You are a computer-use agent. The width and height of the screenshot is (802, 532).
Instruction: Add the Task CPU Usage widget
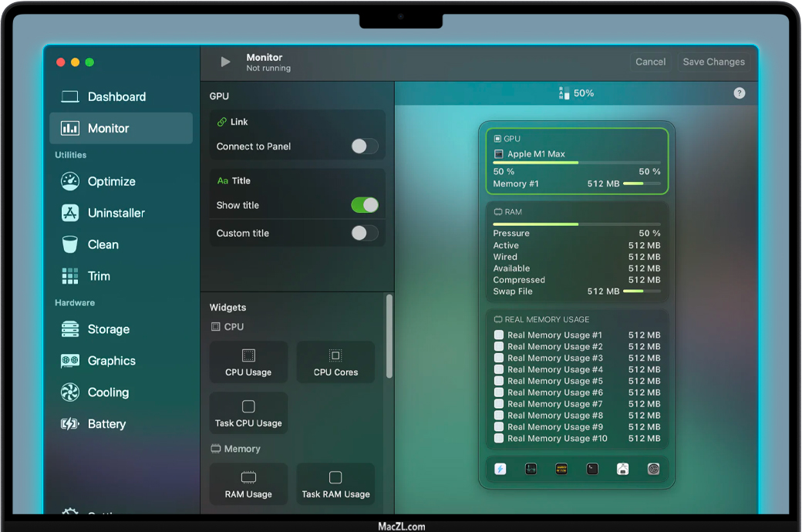point(248,413)
